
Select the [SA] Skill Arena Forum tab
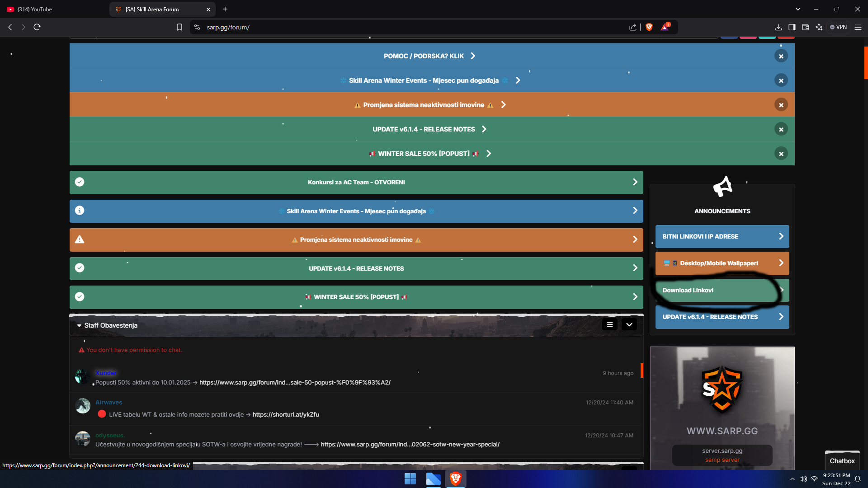[x=157, y=9]
